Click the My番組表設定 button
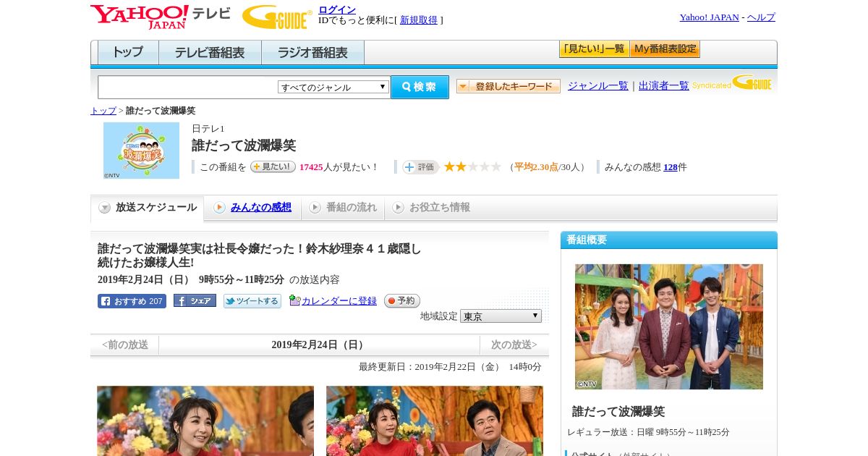This screenshot has height=456, width=868. click(665, 49)
